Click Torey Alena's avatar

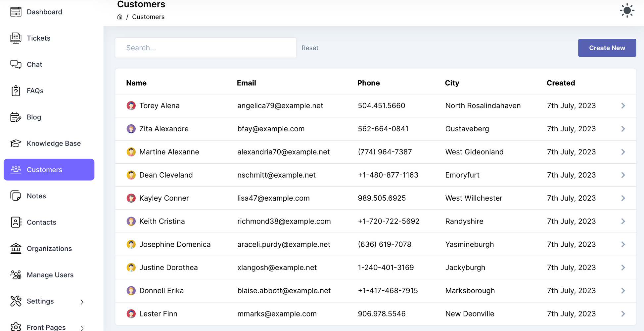[x=131, y=106]
